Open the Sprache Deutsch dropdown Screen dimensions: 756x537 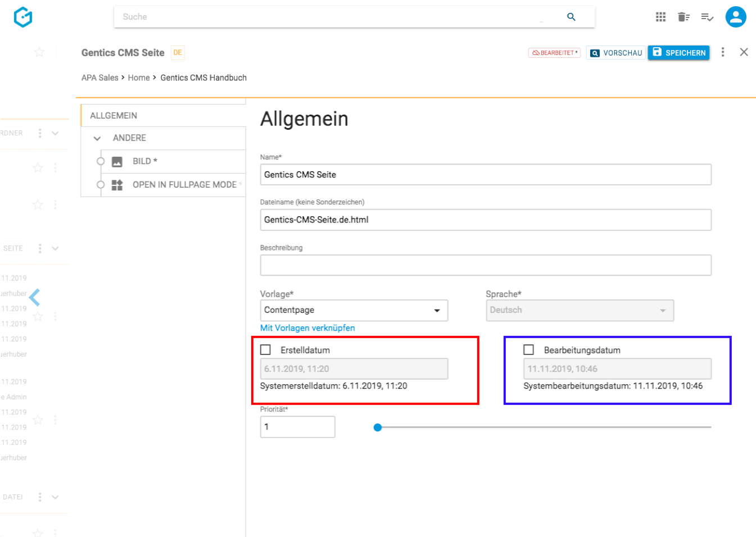580,311
